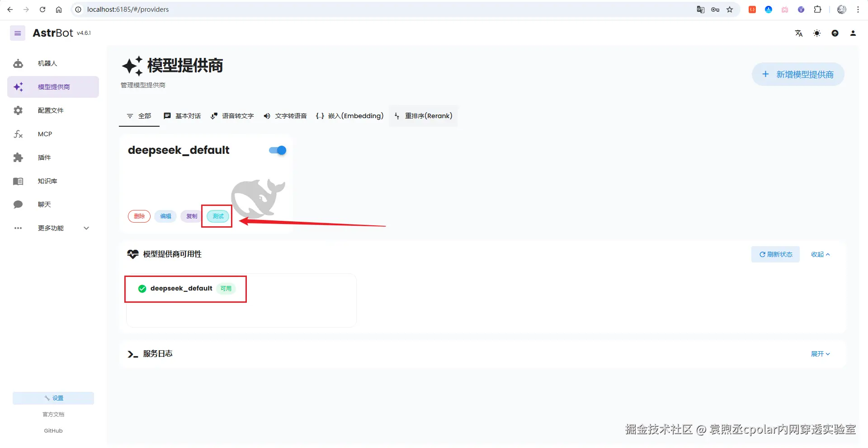This screenshot has height=448, width=868.
Task: Click the puzzle icon for 插件
Action: [18, 157]
